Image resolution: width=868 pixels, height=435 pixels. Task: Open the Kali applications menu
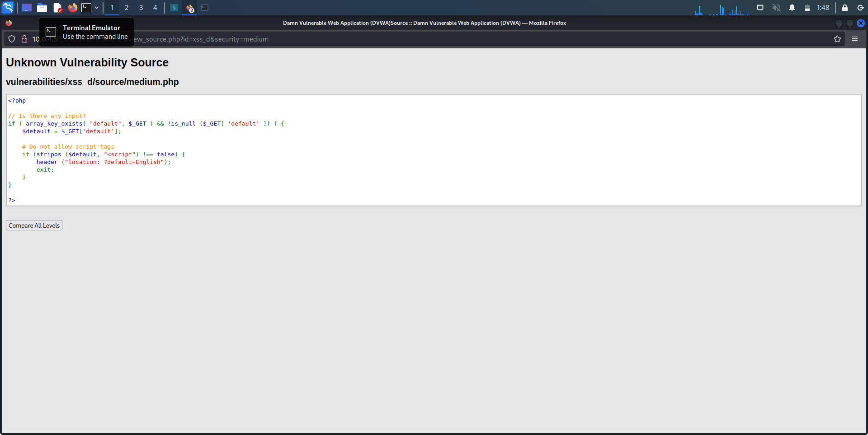pos(8,8)
